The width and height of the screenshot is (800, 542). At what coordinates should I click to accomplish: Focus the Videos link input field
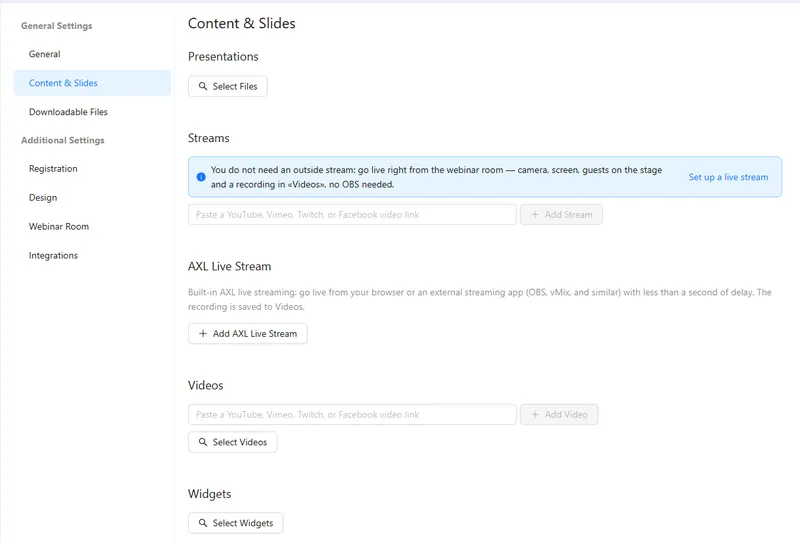(352, 414)
